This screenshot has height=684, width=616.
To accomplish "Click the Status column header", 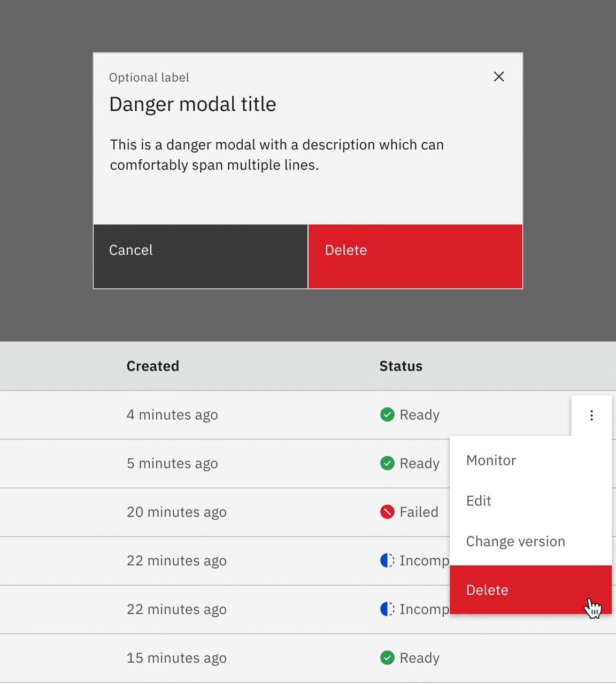I will click(x=401, y=366).
